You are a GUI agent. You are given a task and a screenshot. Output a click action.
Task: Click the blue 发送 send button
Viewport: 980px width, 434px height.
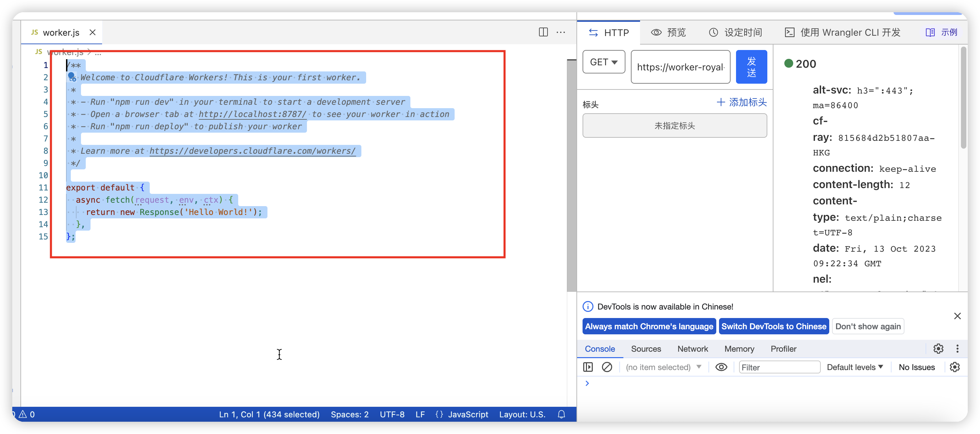751,67
